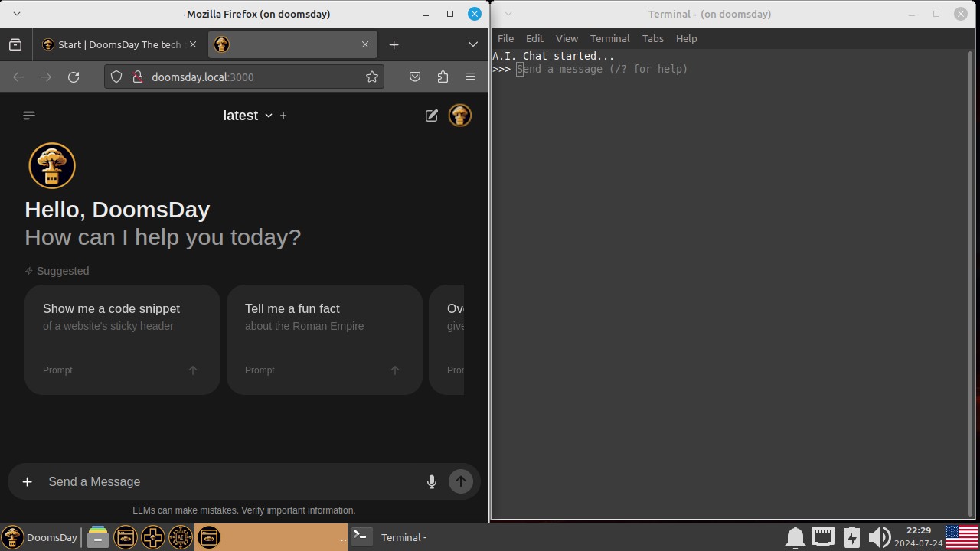This screenshot has width=980, height=551.
Task: Switch to the Terminal task in taskbar
Action: (425, 537)
